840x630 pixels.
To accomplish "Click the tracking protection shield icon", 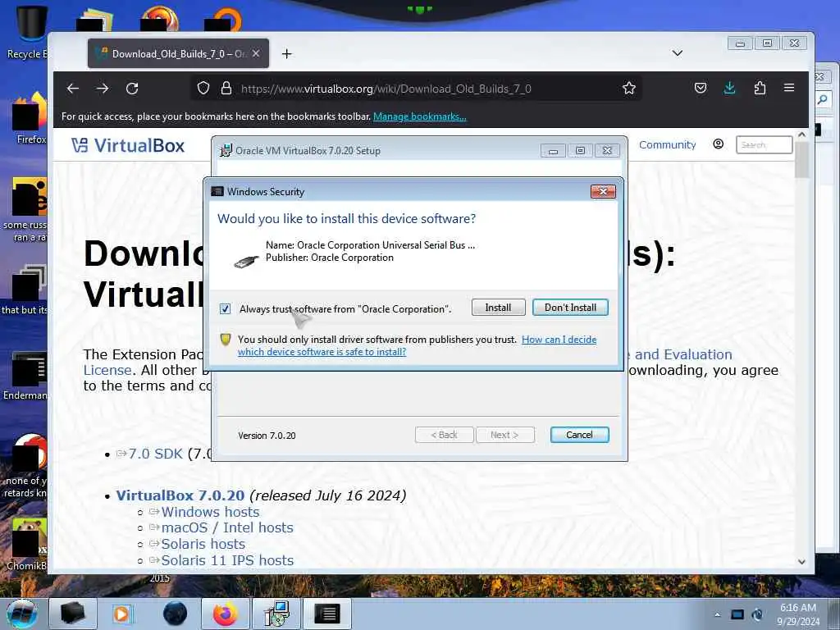I will coord(203,89).
